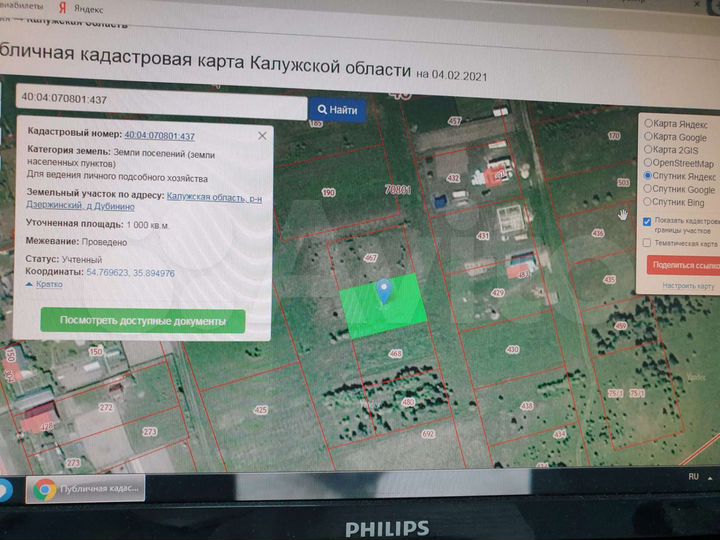Click parcel label 431 on map
720x540 pixels.
pos(483,236)
